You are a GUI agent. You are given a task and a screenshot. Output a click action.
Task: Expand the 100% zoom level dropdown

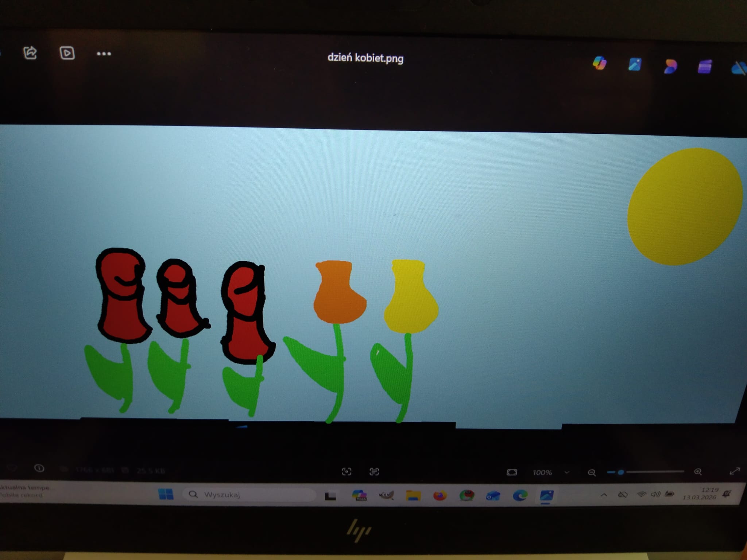(x=566, y=472)
